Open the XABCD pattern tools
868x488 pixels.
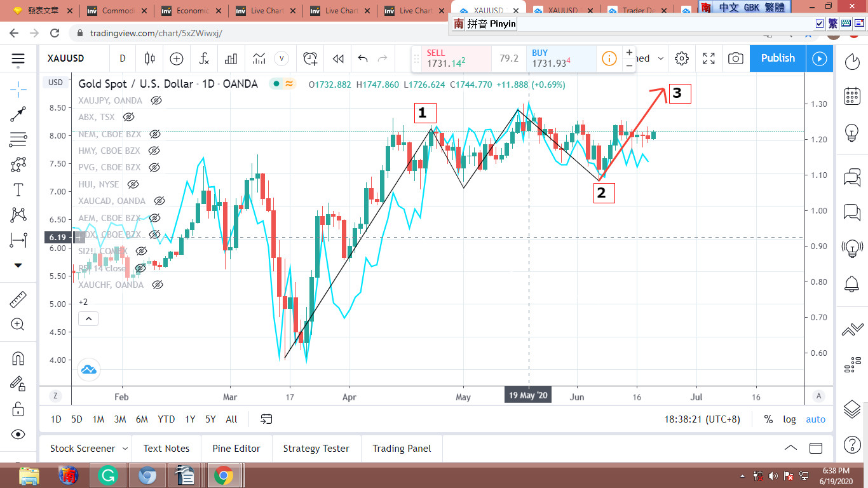[x=18, y=215]
